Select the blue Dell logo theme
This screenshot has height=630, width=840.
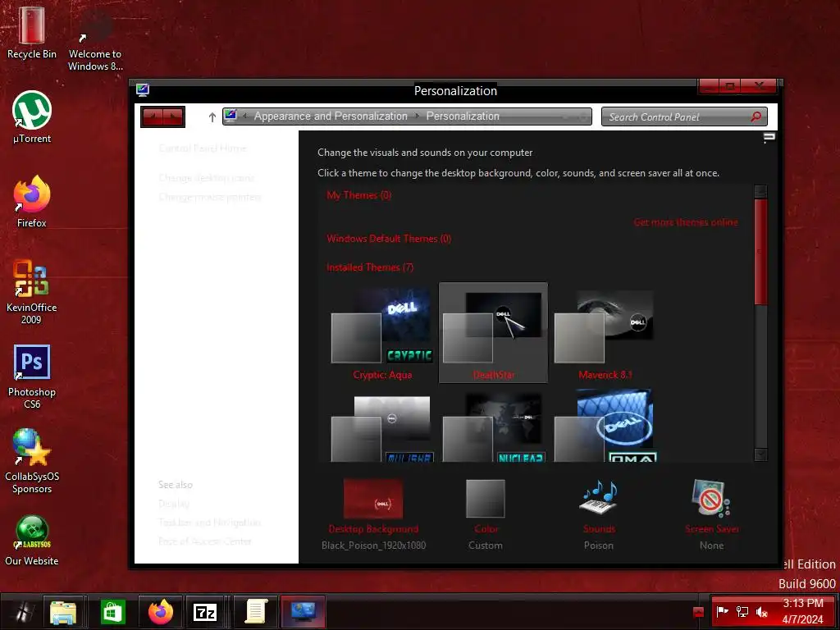[x=605, y=427]
